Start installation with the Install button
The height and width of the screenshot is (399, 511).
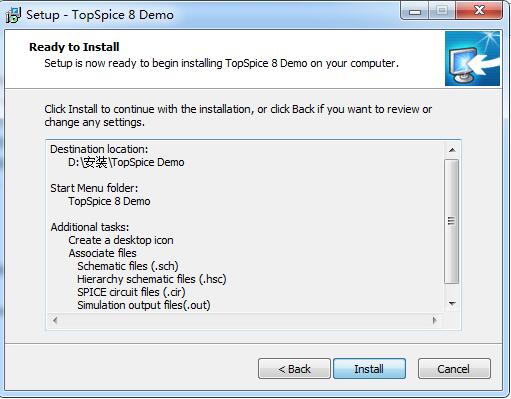(369, 369)
